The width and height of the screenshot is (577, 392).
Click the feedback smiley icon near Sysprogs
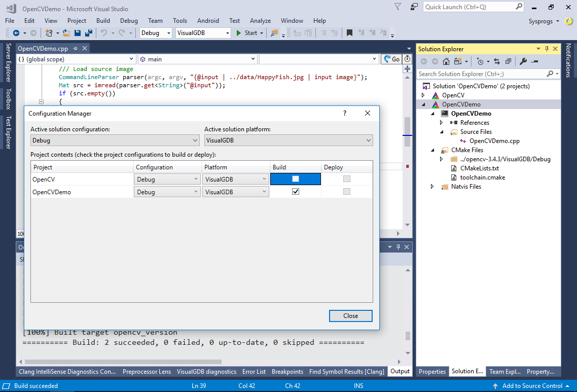pyautogui.click(x=569, y=21)
